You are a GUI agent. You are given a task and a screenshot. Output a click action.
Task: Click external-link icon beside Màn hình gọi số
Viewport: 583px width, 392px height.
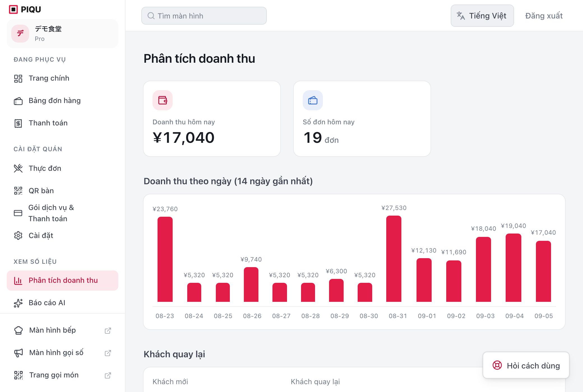(108, 353)
